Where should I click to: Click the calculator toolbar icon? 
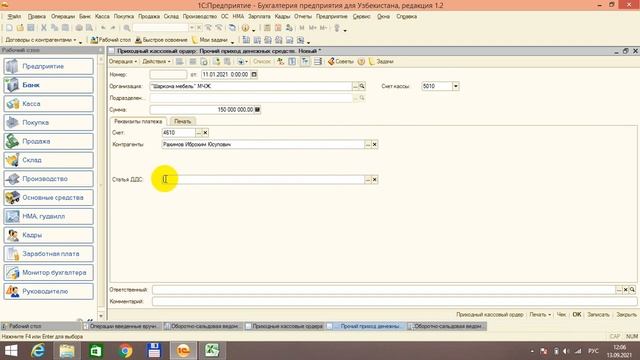[267, 28]
